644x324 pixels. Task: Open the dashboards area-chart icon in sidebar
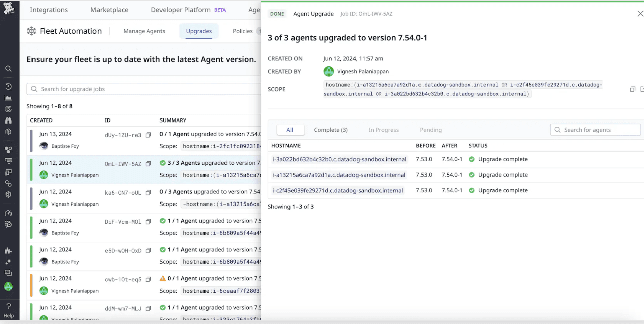pyautogui.click(x=8, y=98)
